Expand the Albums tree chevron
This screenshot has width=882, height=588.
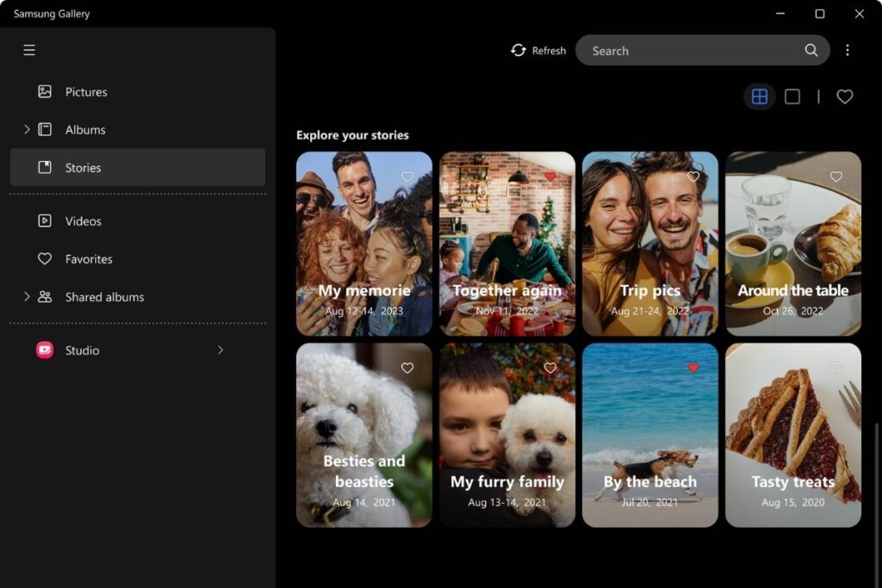tap(27, 129)
